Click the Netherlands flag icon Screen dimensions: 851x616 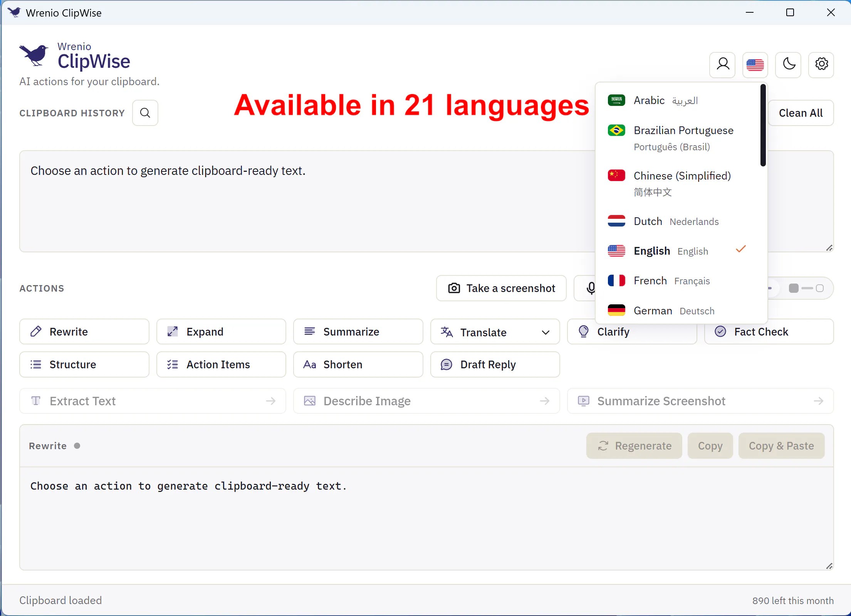click(x=616, y=221)
